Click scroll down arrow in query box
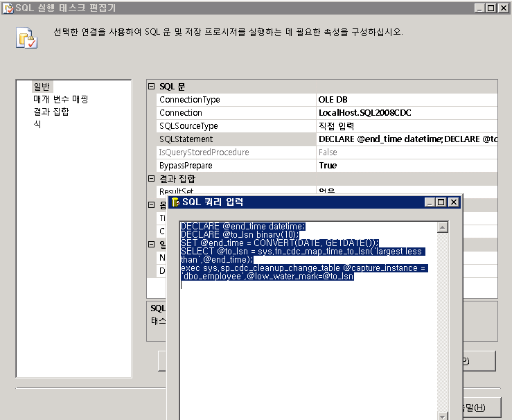512x420 pixels. (x=443, y=416)
